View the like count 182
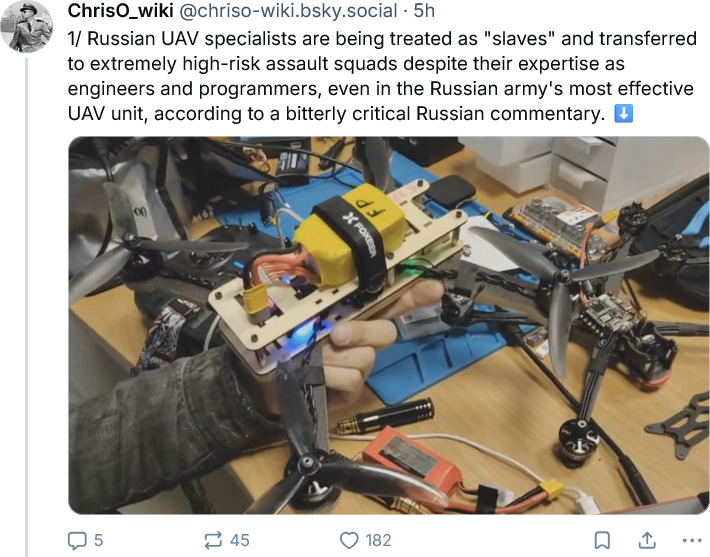 point(378,540)
